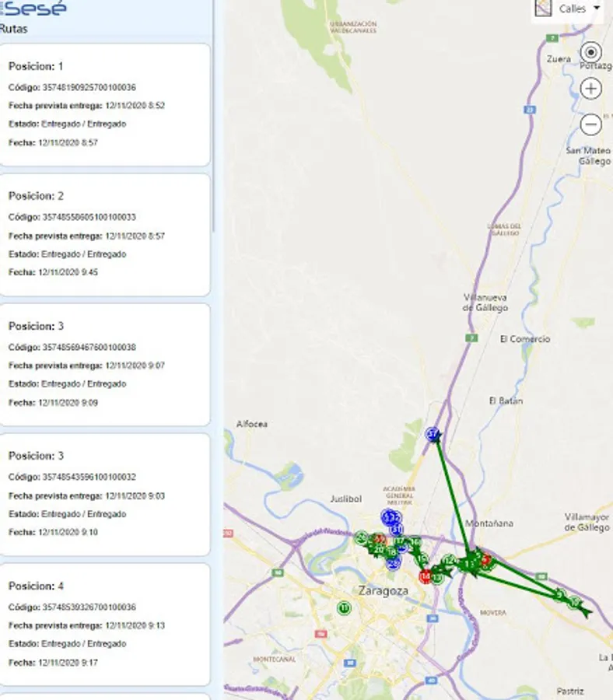Zoom in on the map
613x700 pixels.
590,89
